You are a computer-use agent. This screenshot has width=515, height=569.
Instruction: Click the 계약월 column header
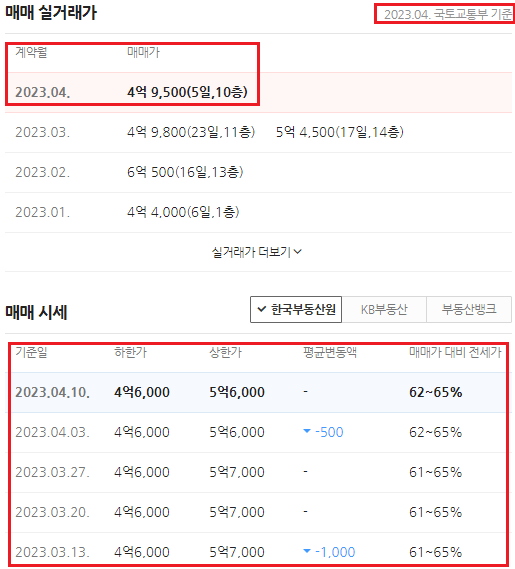[x=31, y=52]
